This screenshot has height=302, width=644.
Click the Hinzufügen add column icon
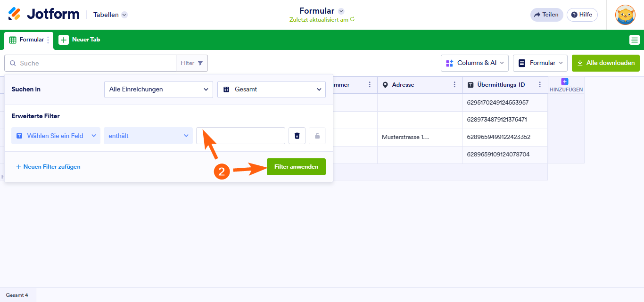(565, 82)
